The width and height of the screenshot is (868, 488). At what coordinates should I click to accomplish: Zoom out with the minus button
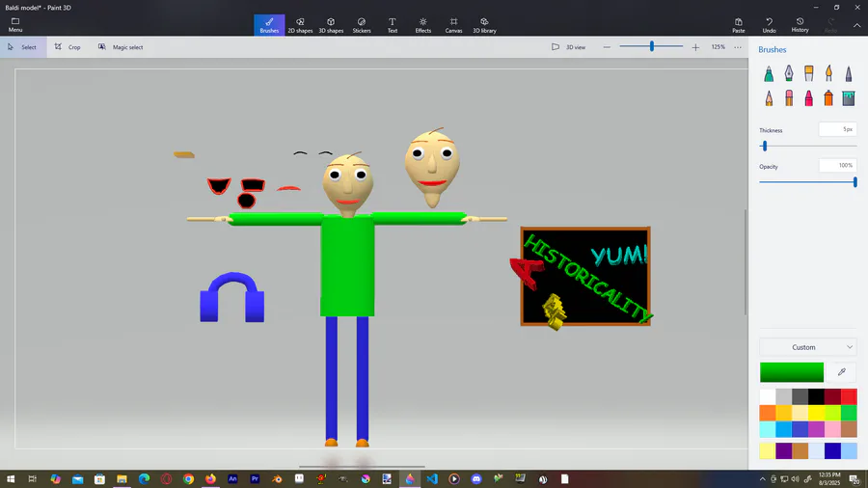[607, 47]
